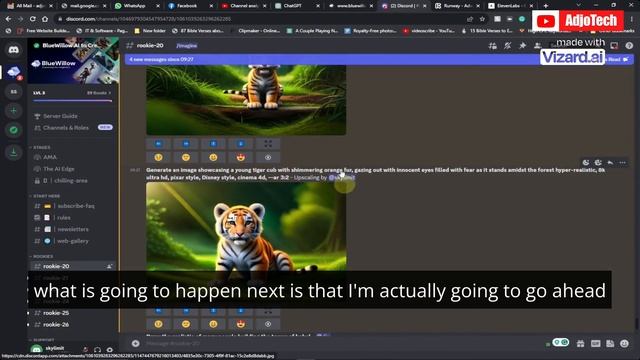Switch to the Facebook browser tab
Screen dimensions: 640x360
pyautogui.click(x=190, y=6)
